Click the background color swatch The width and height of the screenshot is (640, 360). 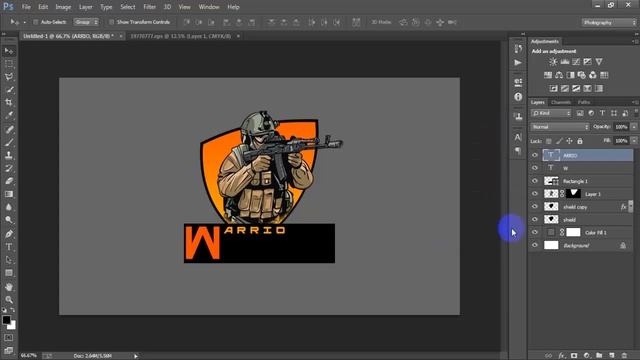coord(12,326)
